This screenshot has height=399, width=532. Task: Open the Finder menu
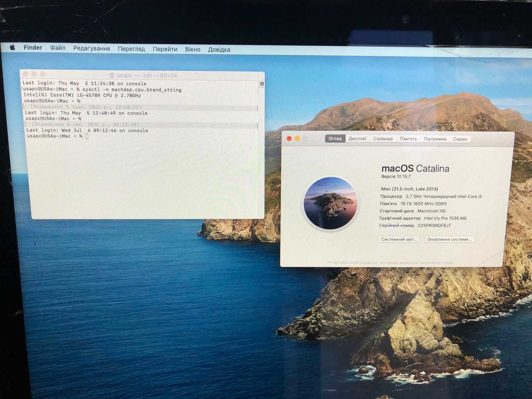(x=33, y=48)
